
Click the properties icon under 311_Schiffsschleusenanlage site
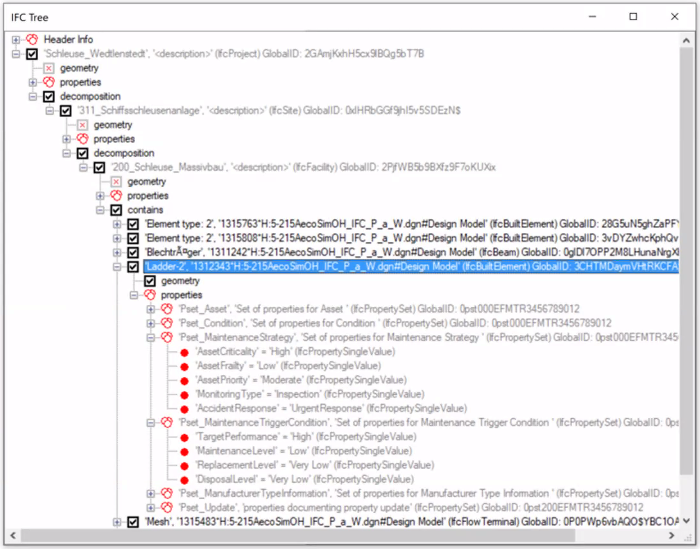click(82, 139)
